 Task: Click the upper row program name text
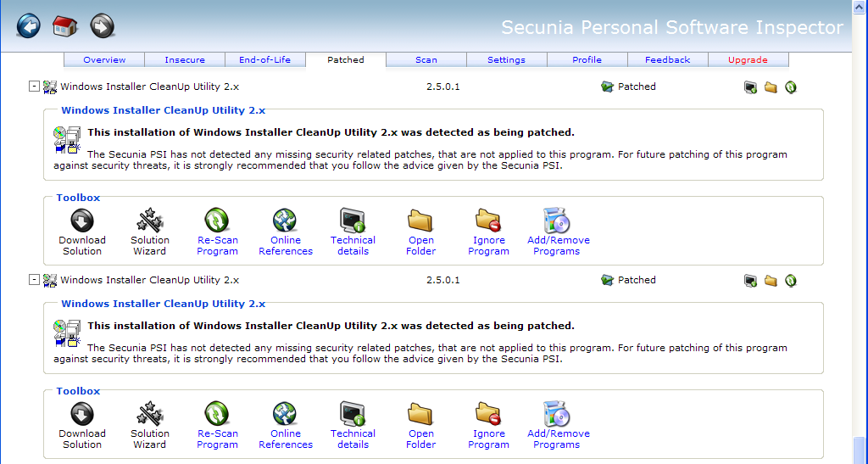pos(149,87)
